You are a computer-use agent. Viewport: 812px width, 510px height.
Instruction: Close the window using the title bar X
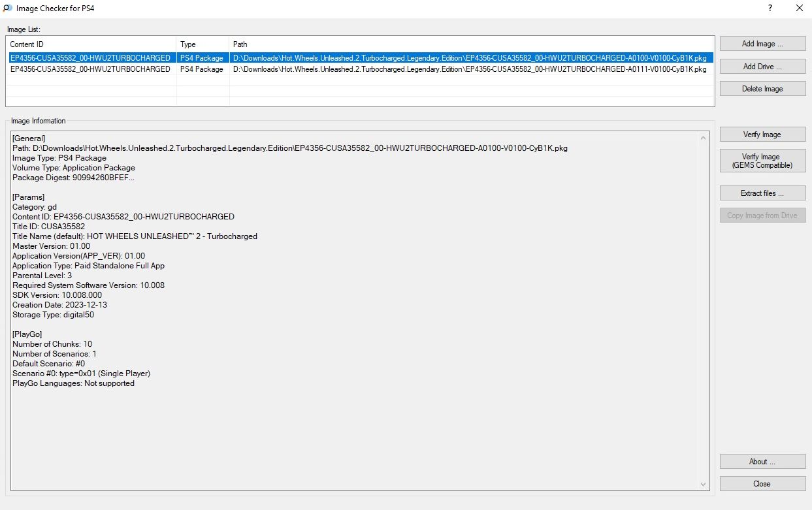[x=799, y=8]
